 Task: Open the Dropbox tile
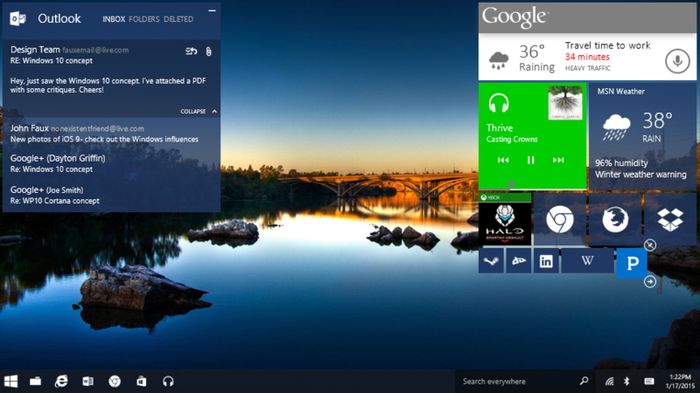coord(670,219)
